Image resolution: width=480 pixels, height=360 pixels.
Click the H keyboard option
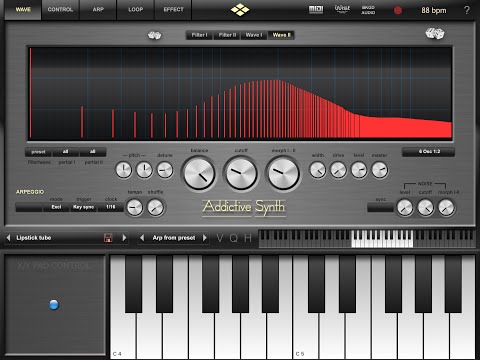(248, 238)
